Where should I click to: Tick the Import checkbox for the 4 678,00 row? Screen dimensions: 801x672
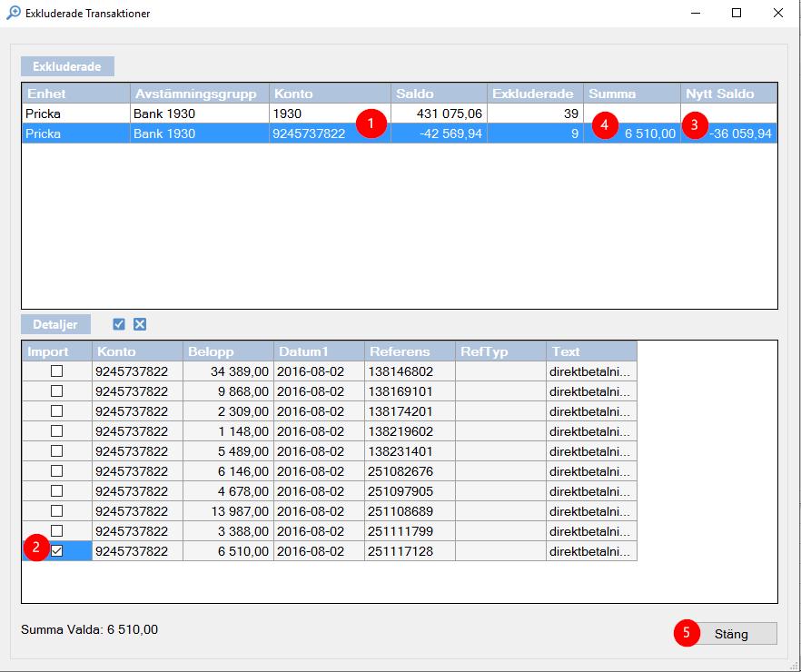click(x=56, y=490)
